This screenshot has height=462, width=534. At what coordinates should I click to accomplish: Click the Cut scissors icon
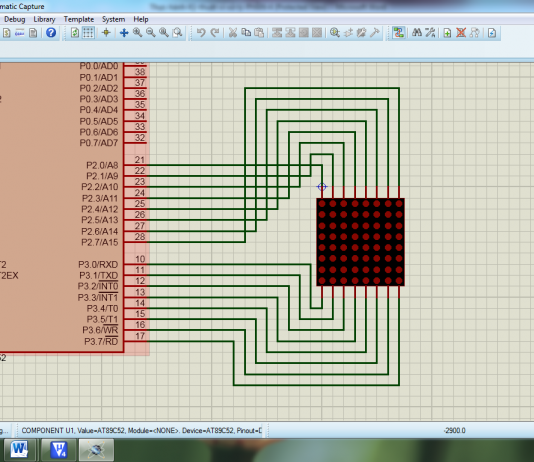click(233, 33)
